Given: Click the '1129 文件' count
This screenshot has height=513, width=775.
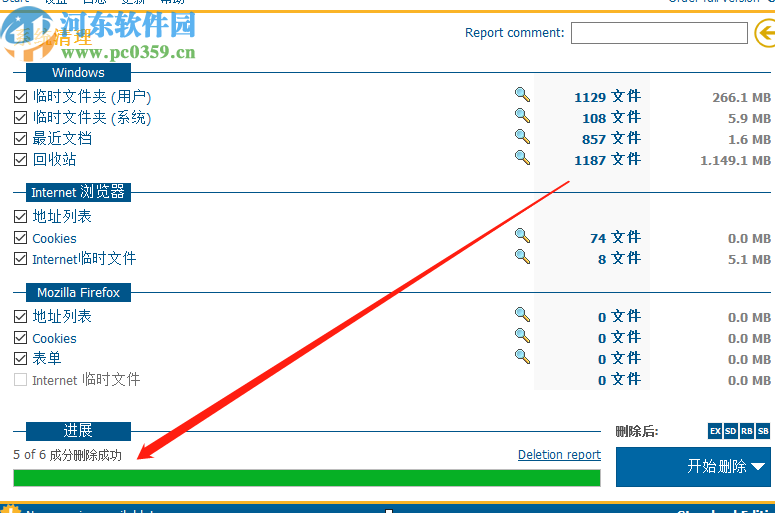Looking at the screenshot, I should click(x=607, y=97).
